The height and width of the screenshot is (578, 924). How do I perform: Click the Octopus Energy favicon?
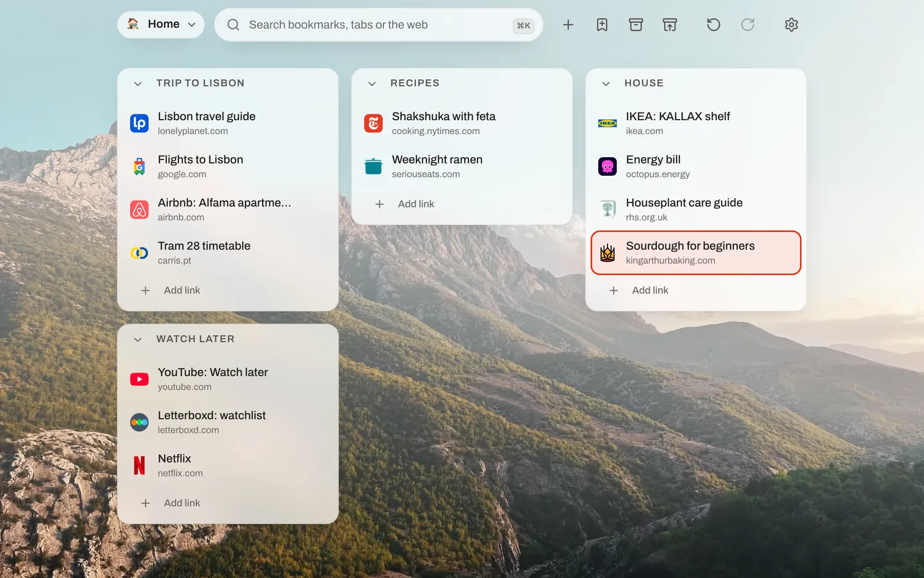tap(608, 166)
